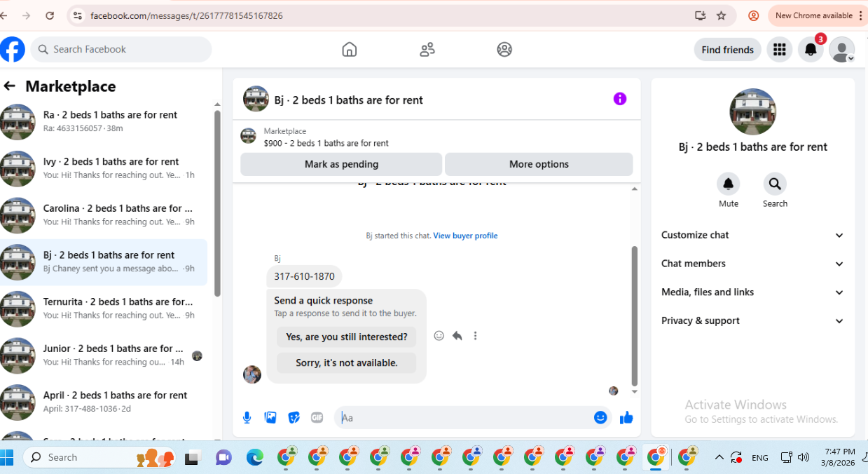Click the large listing photo in the right panel
Viewport: 868px width, 474px height.
click(753, 111)
